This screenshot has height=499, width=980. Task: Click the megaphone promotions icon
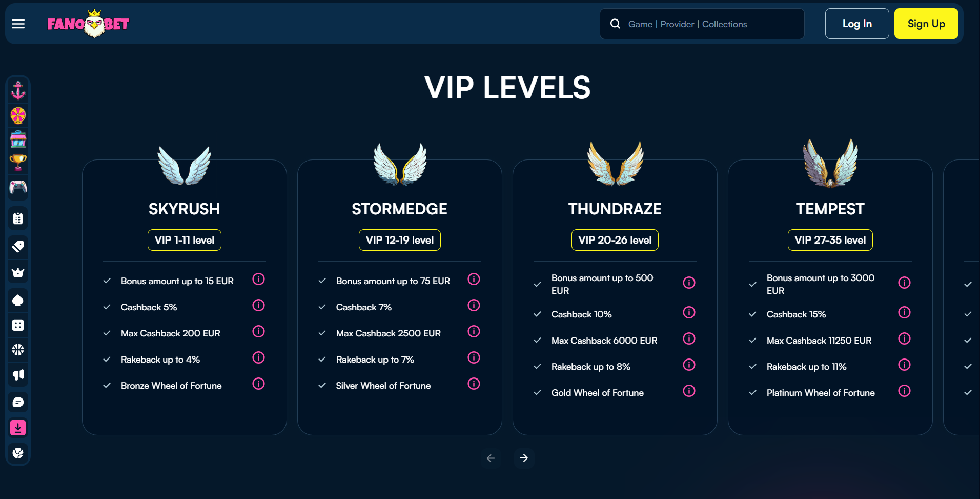[18, 375]
